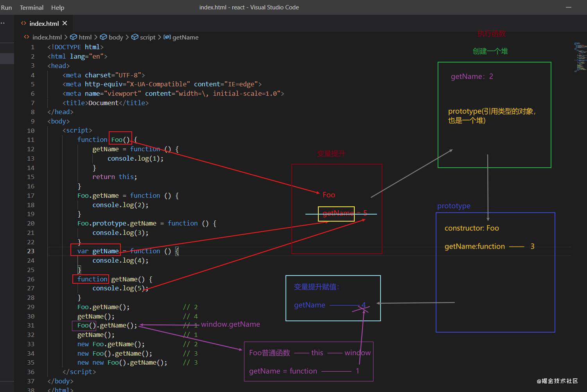Click the return this; statement
Screen dimensions: 587x392
(115, 177)
